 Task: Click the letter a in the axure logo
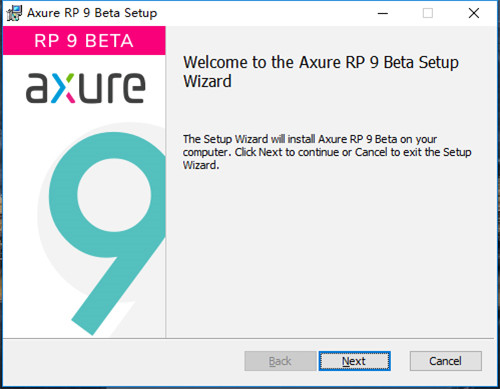click(37, 88)
